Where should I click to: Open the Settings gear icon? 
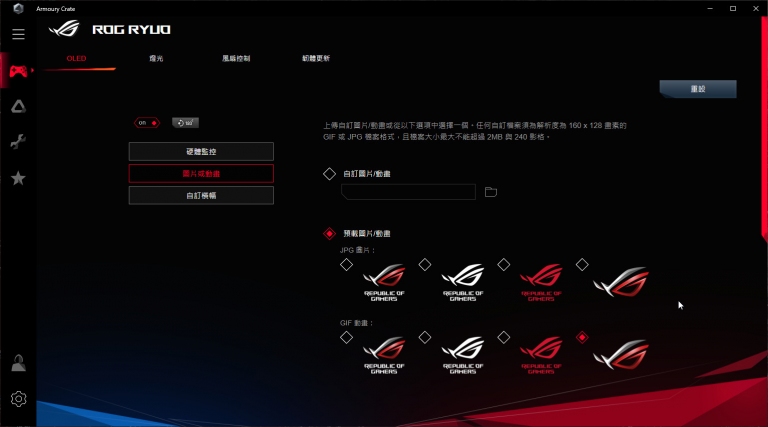pos(19,399)
